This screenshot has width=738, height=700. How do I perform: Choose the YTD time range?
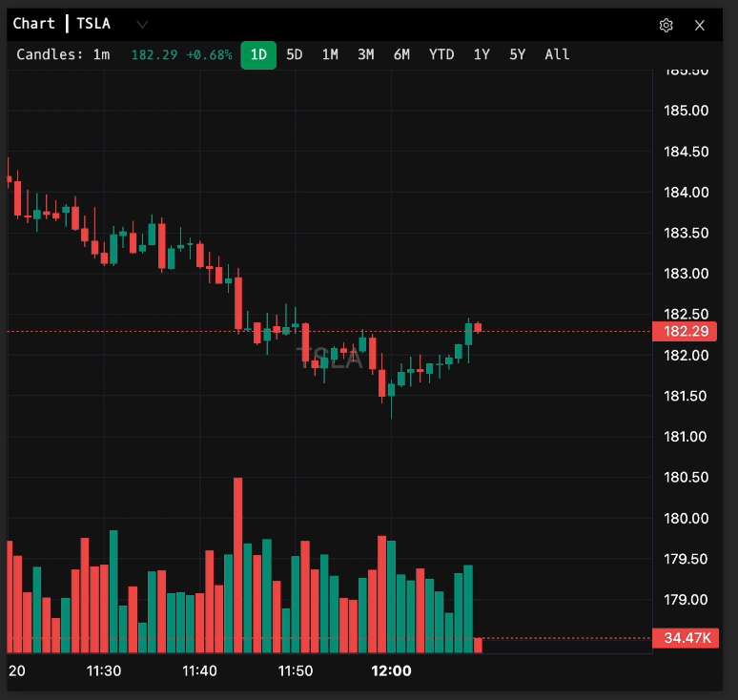pyautogui.click(x=441, y=54)
